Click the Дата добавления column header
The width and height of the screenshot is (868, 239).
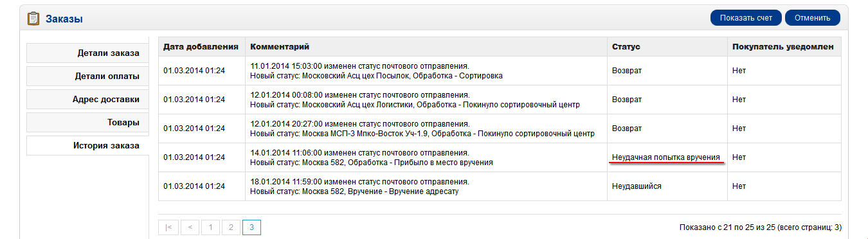click(201, 47)
